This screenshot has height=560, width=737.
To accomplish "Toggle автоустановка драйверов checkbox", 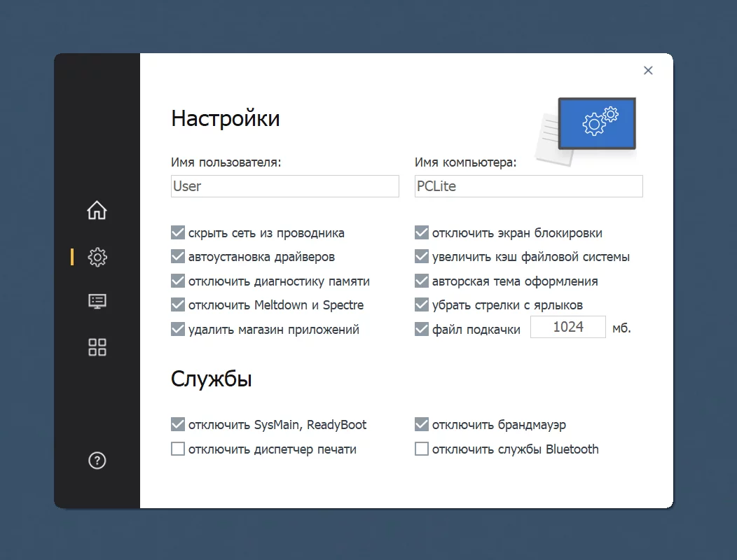I will pos(178,257).
